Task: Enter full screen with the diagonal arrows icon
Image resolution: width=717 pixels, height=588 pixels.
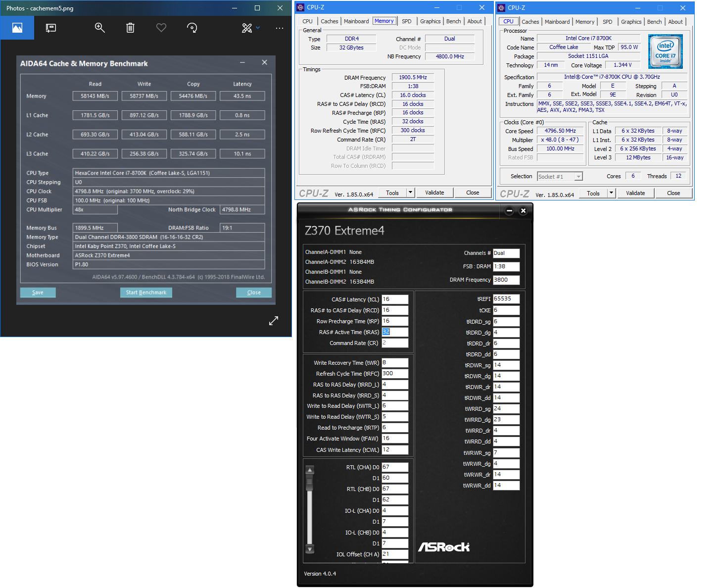Action: tap(274, 321)
